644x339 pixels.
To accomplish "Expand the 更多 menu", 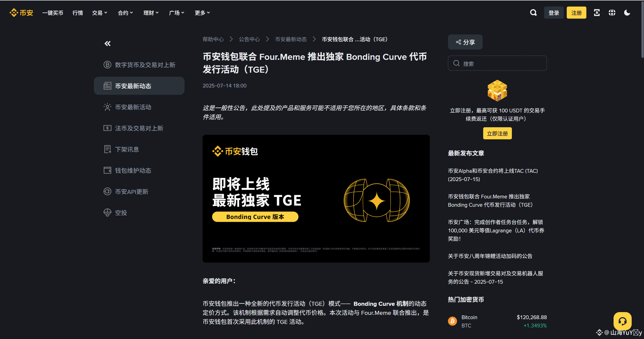I will tap(202, 13).
